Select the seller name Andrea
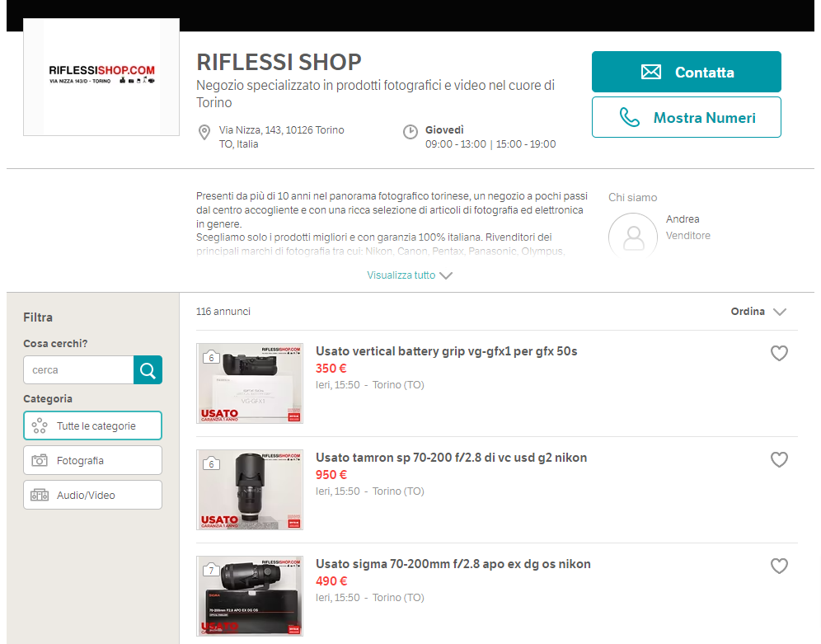This screenshot has width=821, height=644. (683, 219)
